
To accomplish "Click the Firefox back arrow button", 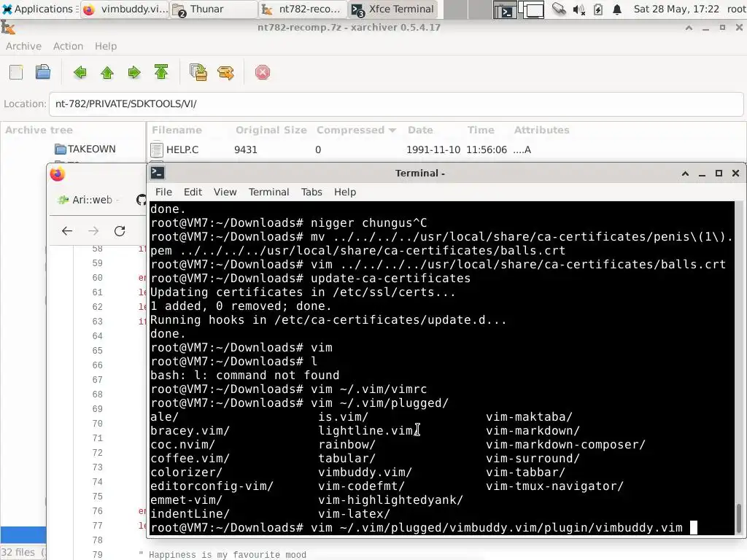I will pos(66,231).
